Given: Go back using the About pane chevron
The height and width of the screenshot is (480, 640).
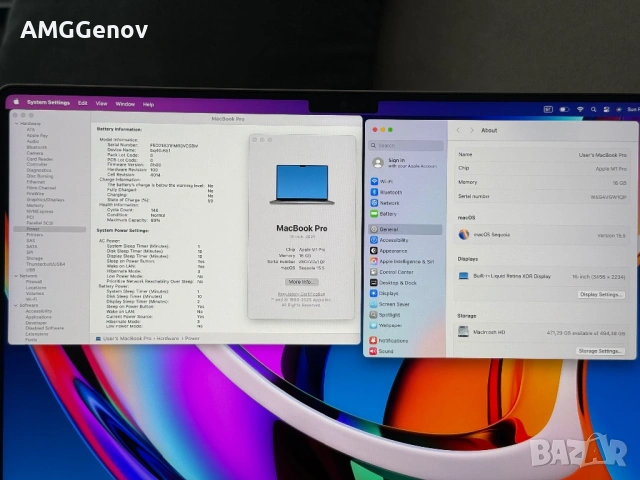Looking at the screenshot, I should pyautogui.click(x=458, y=130).
